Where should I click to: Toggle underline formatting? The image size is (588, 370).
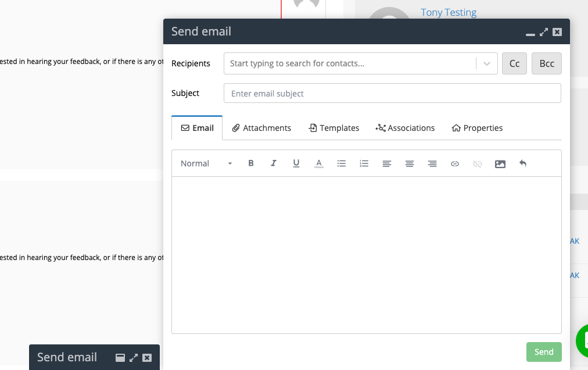[x=296, y=163]
